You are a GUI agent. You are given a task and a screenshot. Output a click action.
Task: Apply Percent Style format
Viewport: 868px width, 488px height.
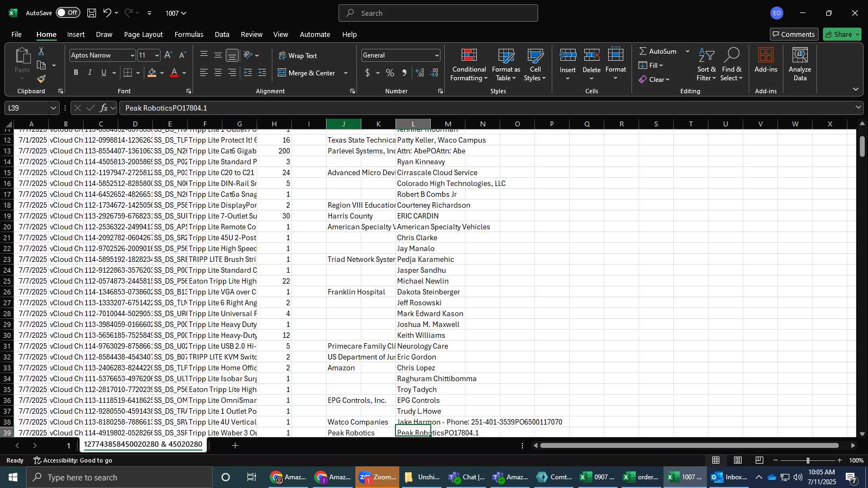(390, 73)
